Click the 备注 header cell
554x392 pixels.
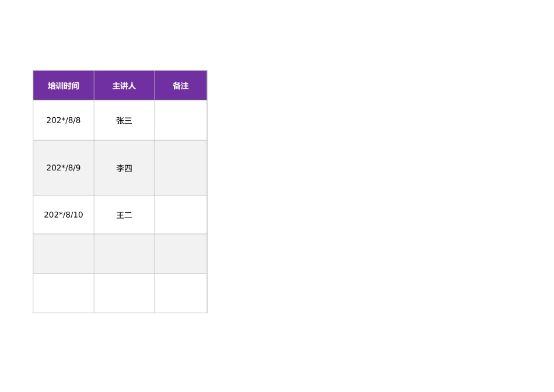click(181, 86)
